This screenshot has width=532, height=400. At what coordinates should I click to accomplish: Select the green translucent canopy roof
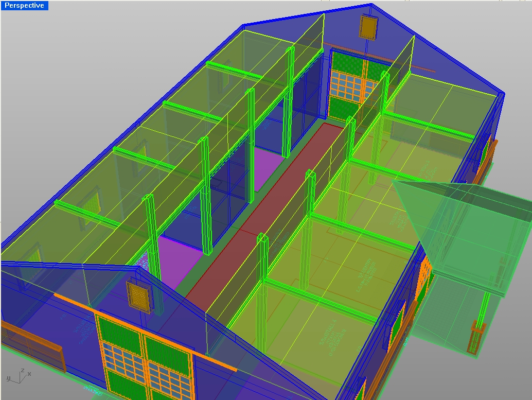(x=463, y=227)
